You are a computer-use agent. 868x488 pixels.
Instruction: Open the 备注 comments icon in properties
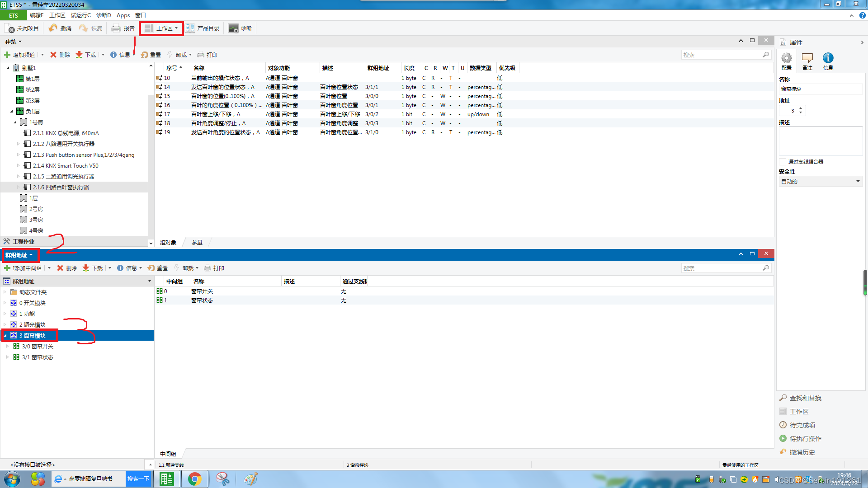pos(807,58)
